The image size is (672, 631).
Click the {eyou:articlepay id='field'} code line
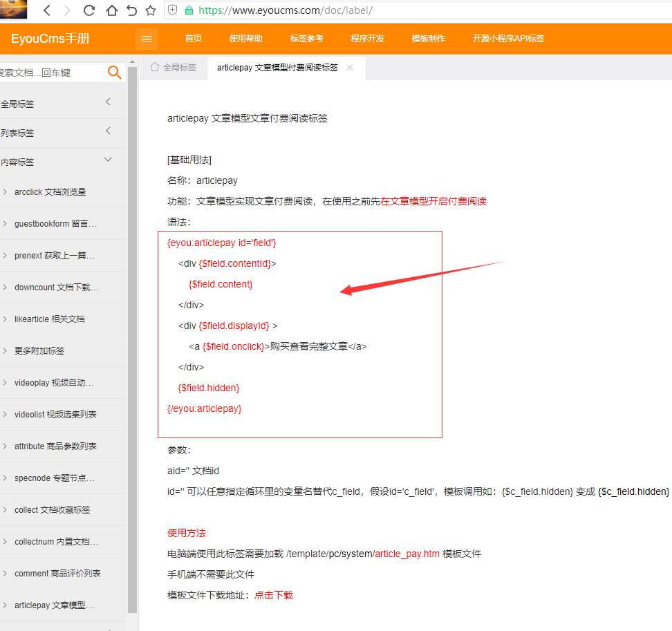[221, 243]
